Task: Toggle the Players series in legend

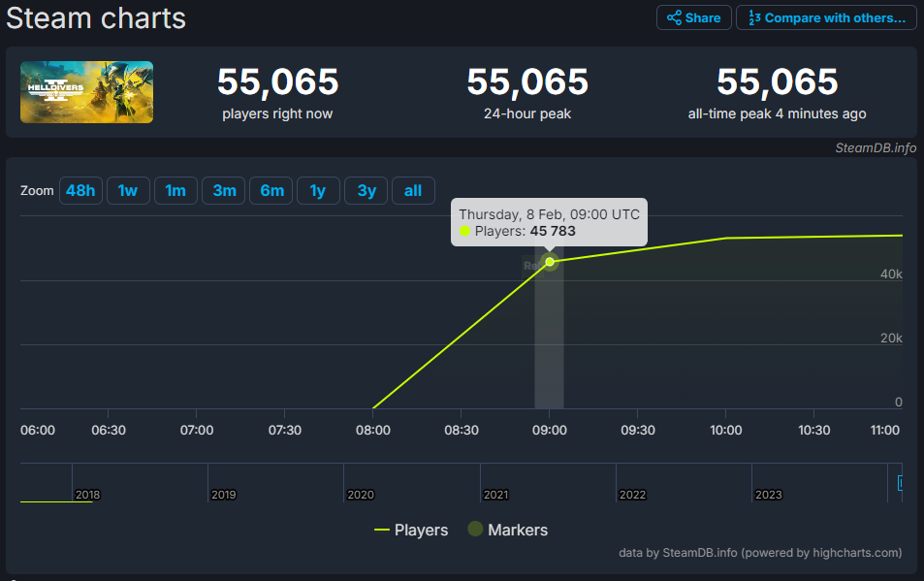Action: [x=411, y=530]
